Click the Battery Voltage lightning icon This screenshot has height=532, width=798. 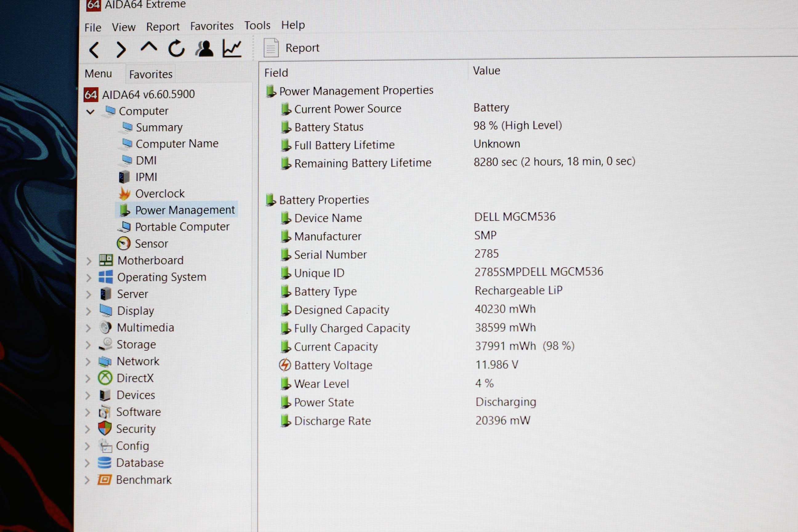coord(285,365)
